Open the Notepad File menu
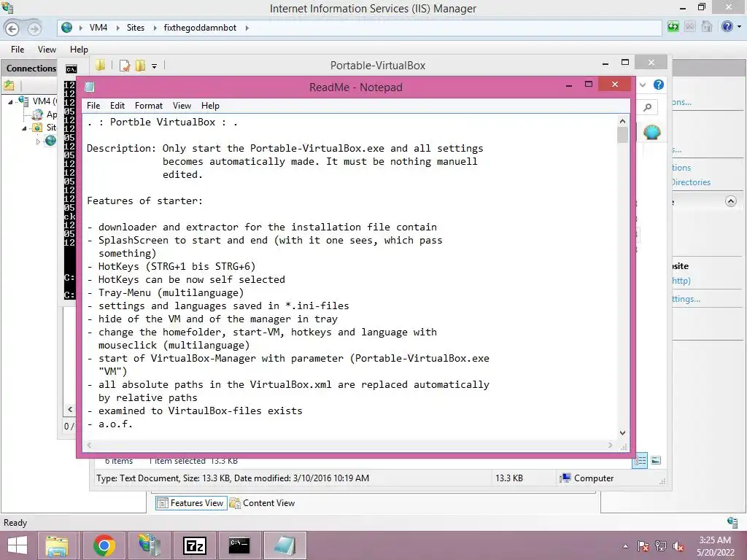The width and height of the screenshot is (747, 560). pyautogui.click(x=93, y=106)
